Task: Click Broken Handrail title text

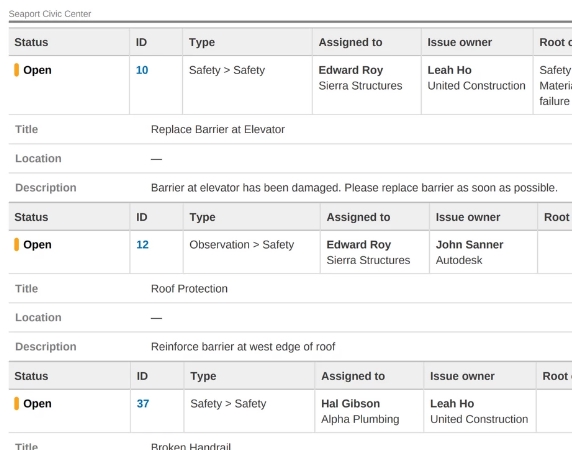Action: point(191,446)
